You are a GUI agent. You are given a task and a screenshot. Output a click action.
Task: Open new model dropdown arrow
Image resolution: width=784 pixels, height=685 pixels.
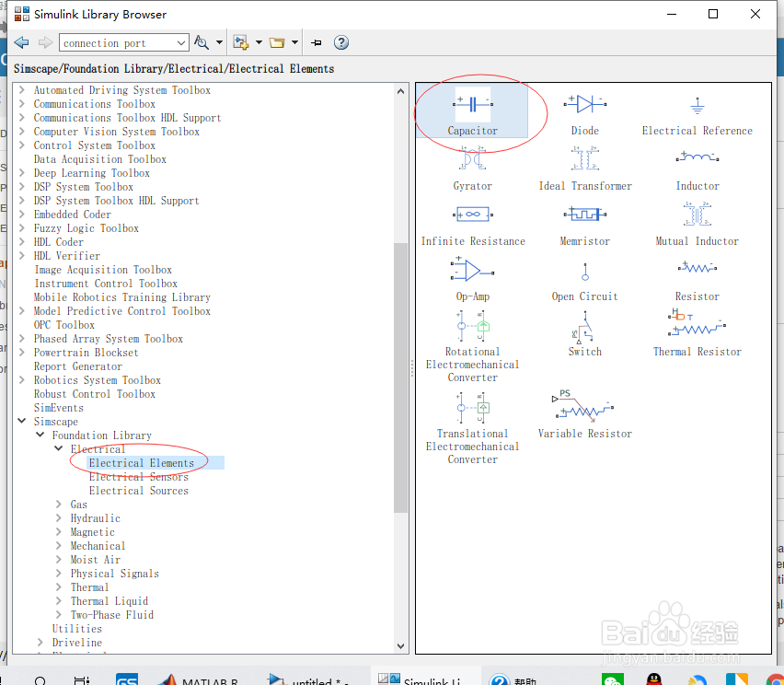click(259, 42)
